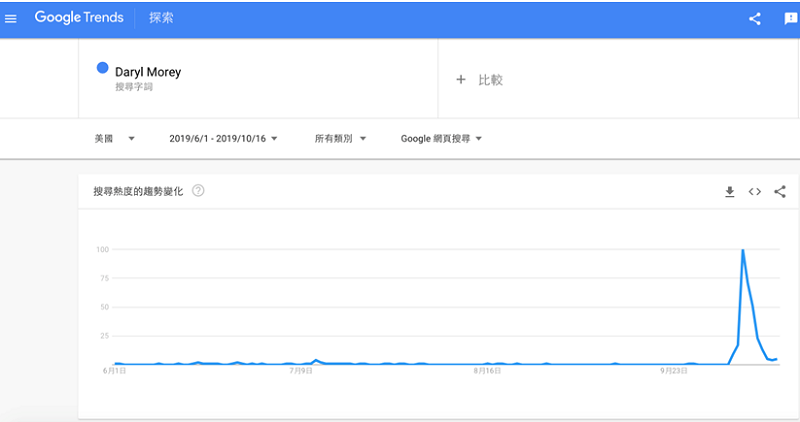The width and height of the screenshot is (800, 422).
Task: Click the 7月9日 date label on the axis
Action: (301, 370)
